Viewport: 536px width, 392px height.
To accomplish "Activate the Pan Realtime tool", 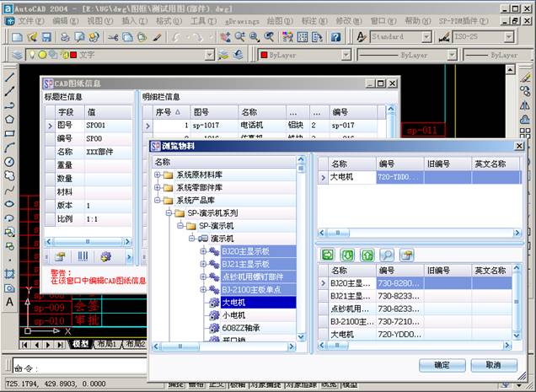I will coord(225,37).
